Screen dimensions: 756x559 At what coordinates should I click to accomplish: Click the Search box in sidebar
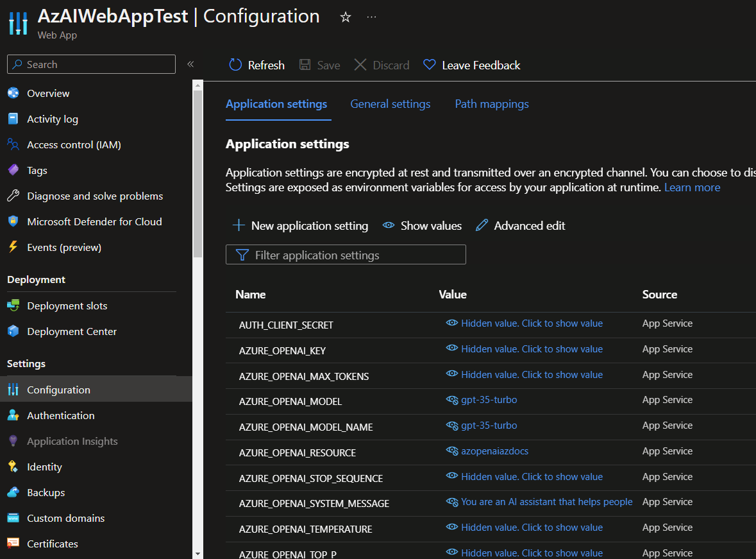click(91, 64)
